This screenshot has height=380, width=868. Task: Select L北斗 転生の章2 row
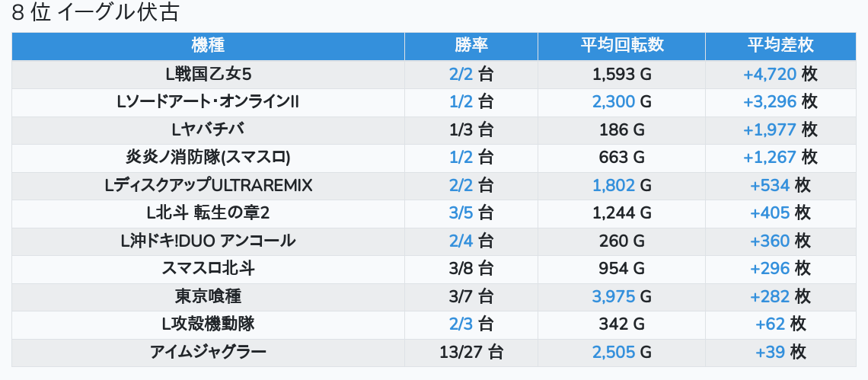pos(434,213)
